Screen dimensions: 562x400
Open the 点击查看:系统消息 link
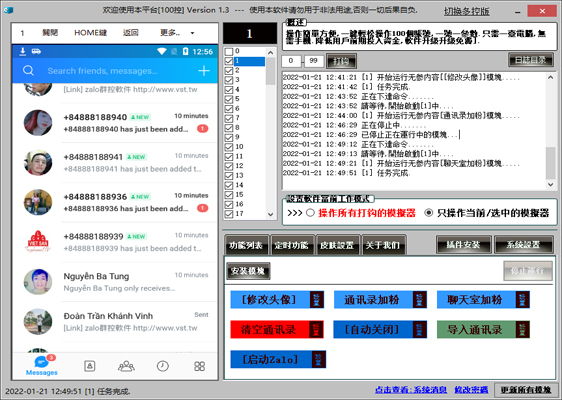tap(411, 390)
